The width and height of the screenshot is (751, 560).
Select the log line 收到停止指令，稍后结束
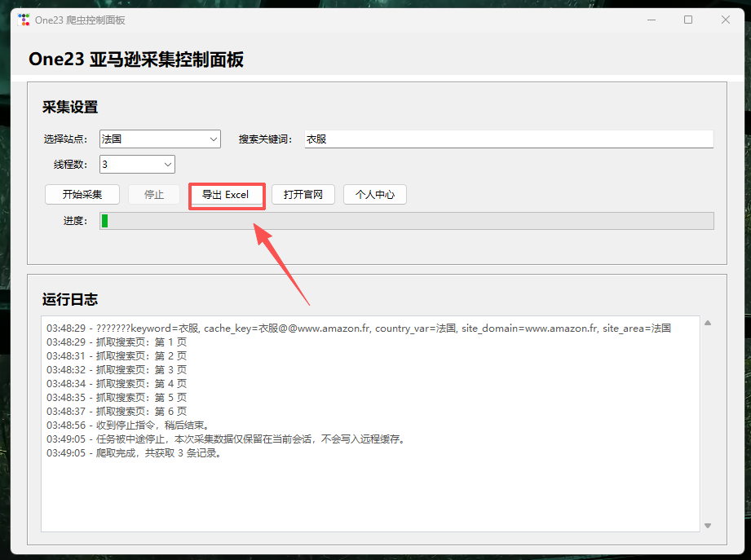128,426
